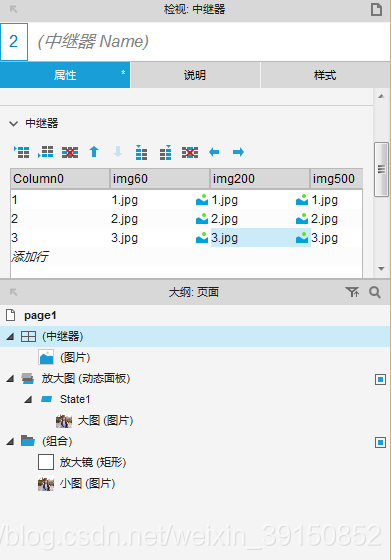Screen dimensions: 391x560
Task: Click the 1.jpg cell under img60
Action: point(160,200)
